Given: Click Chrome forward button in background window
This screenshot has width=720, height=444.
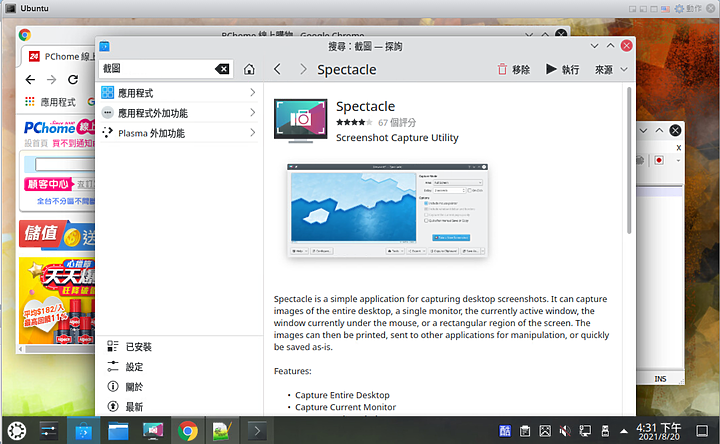Looking at the screenshot, I should pyautogui.click(x=51, y=79).
